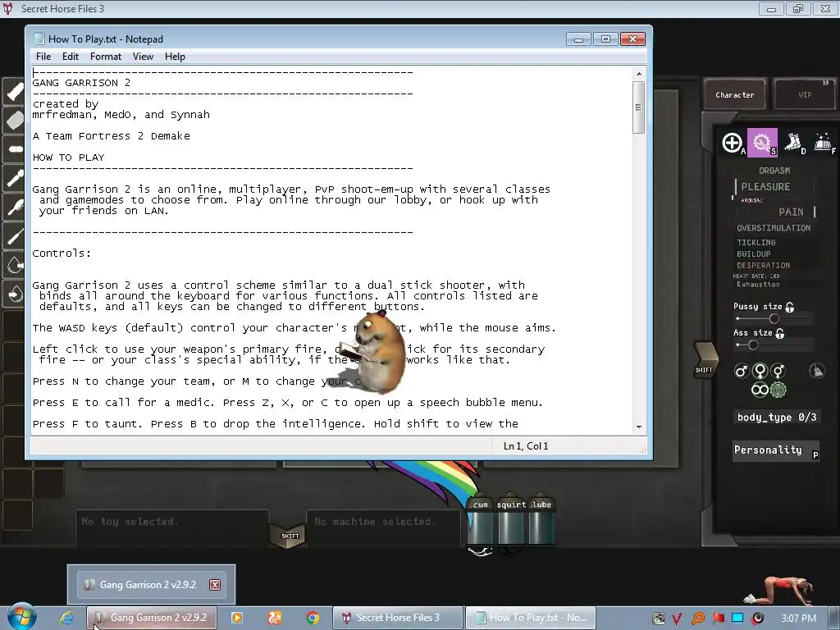The width and height of the screenshot is (840, 630).
Task: Select the droplet-with-arrow-out tool in left toolbar
Action: pyautogui.click(x=15, y=265)
